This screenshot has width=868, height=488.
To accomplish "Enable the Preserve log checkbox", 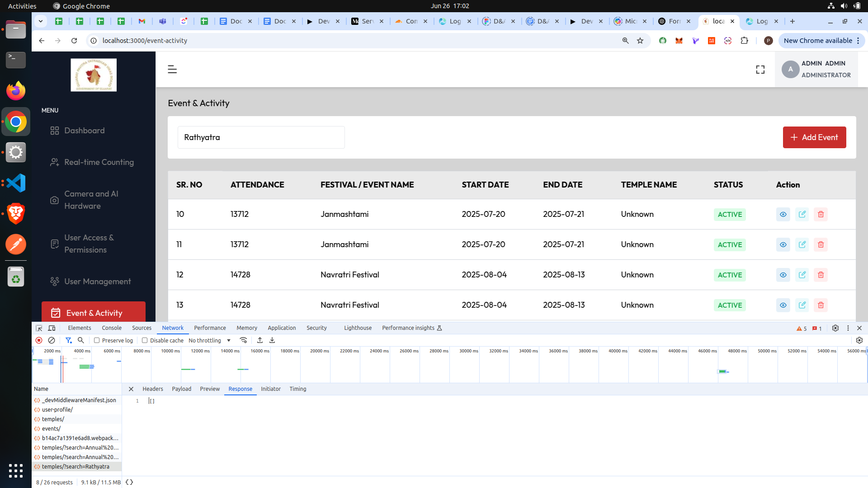I will (x=97, y=340).
